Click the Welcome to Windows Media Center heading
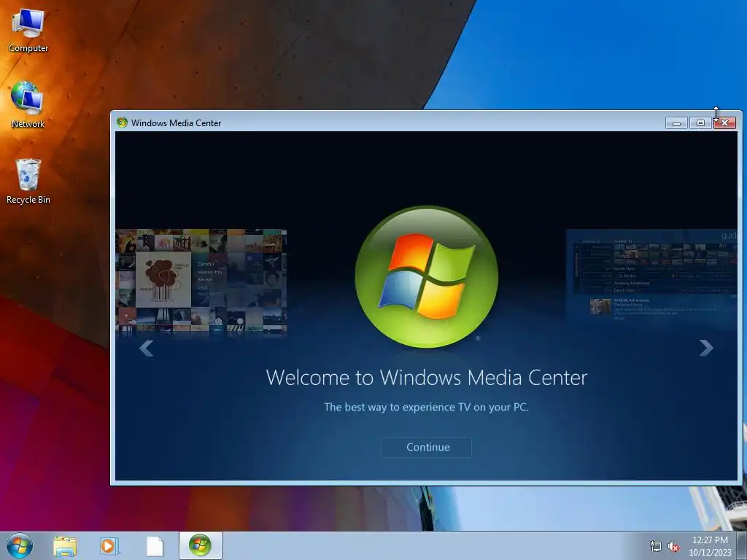 coord(426,378)
